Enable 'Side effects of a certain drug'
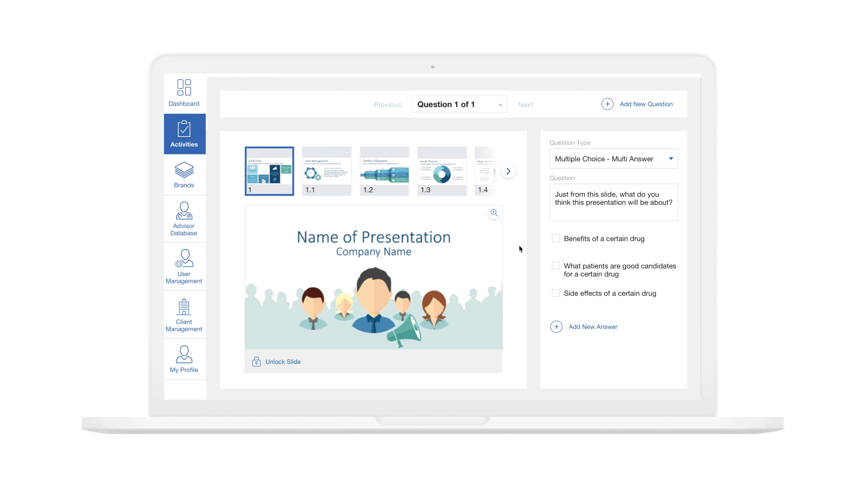 coord(556,293)
